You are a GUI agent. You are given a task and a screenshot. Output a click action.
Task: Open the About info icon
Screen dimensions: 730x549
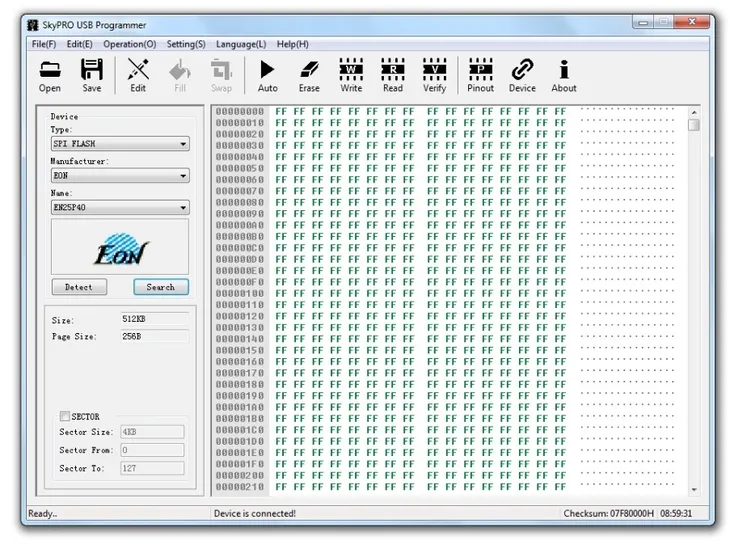coord(564,75)
